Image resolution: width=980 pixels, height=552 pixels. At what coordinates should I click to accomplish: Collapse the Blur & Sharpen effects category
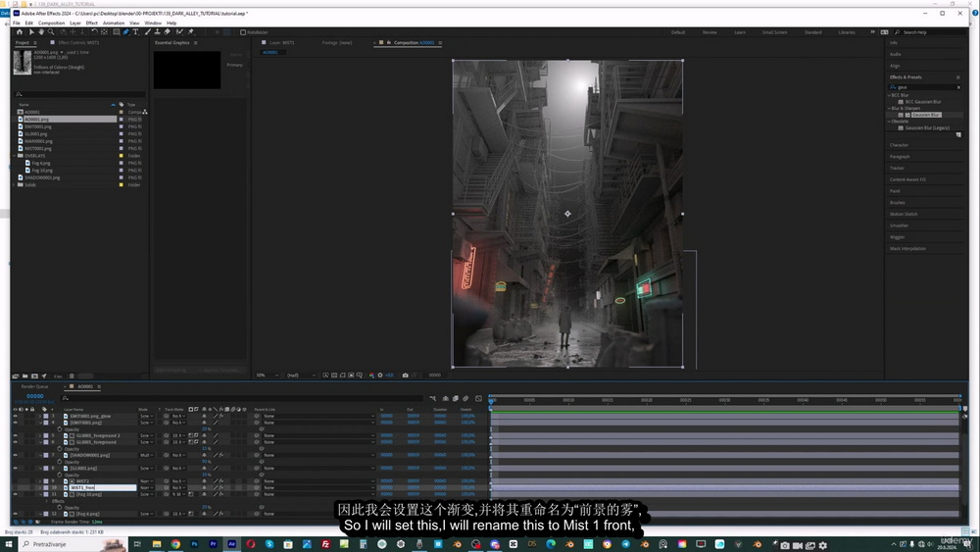click(890, 108)
